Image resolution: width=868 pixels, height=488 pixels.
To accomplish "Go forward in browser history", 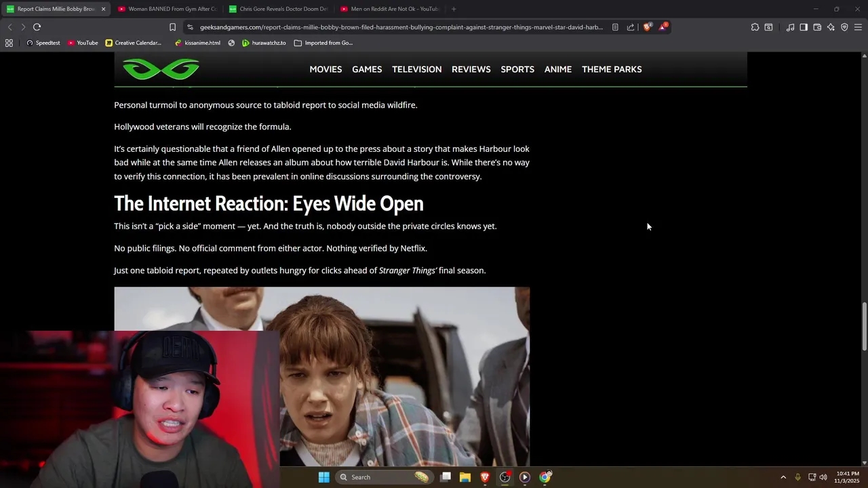I will (23, 27).
